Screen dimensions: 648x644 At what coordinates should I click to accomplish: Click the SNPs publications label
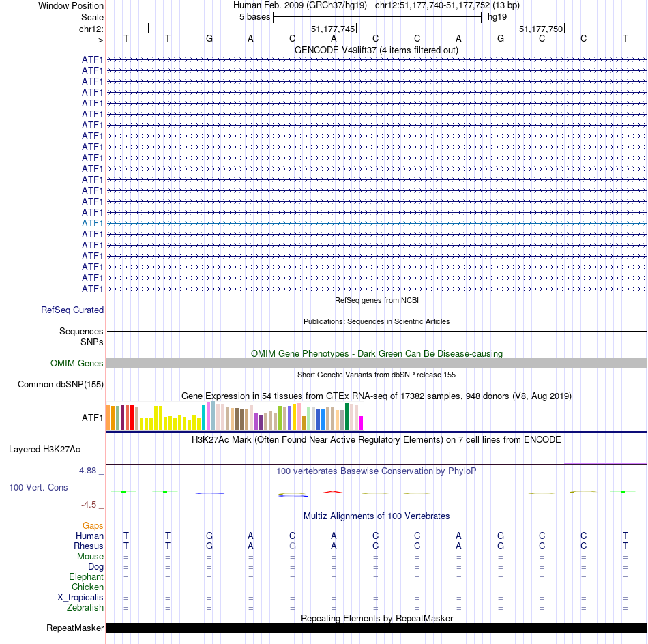[92, 342]
